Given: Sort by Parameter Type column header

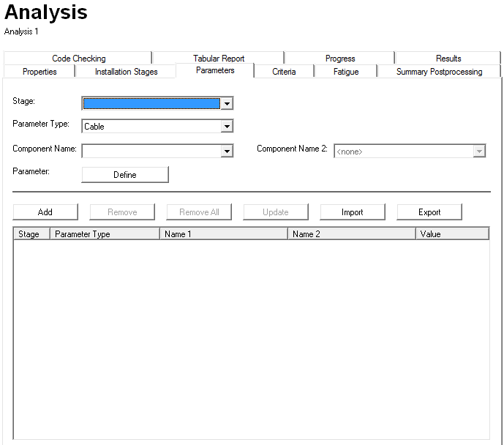Looking at the screenshot, I should click(x=104, y=234).
